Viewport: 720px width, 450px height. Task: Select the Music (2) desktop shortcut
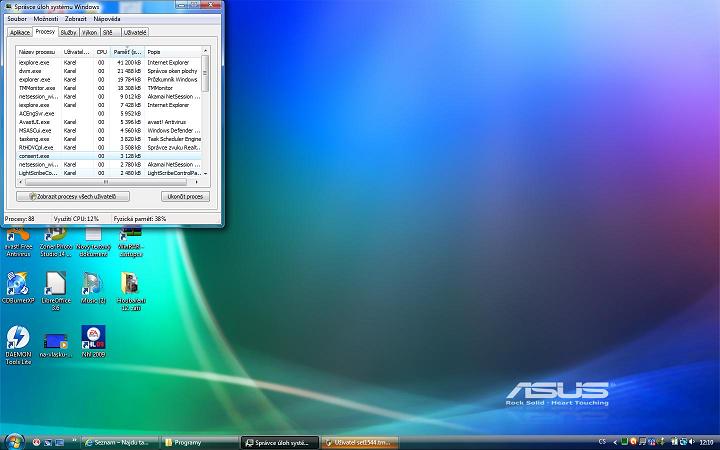click(x=93, y=288)
